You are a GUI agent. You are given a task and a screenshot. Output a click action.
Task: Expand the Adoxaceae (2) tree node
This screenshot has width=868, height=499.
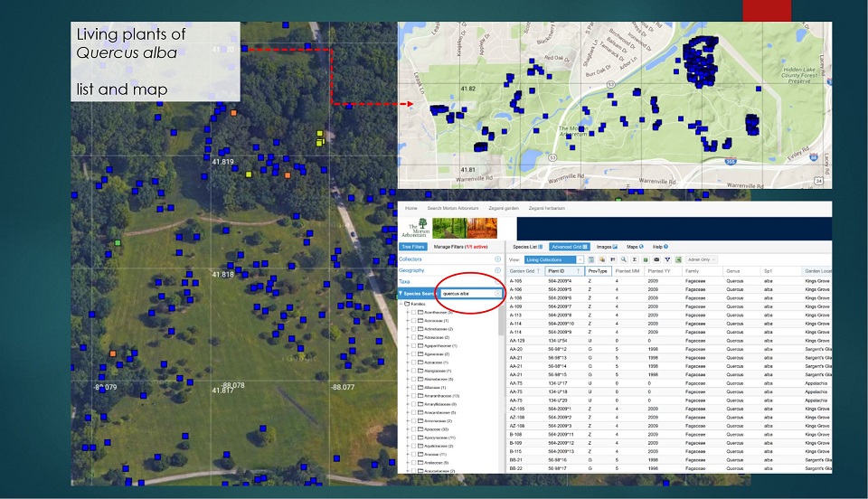click(x=408, y=337)
